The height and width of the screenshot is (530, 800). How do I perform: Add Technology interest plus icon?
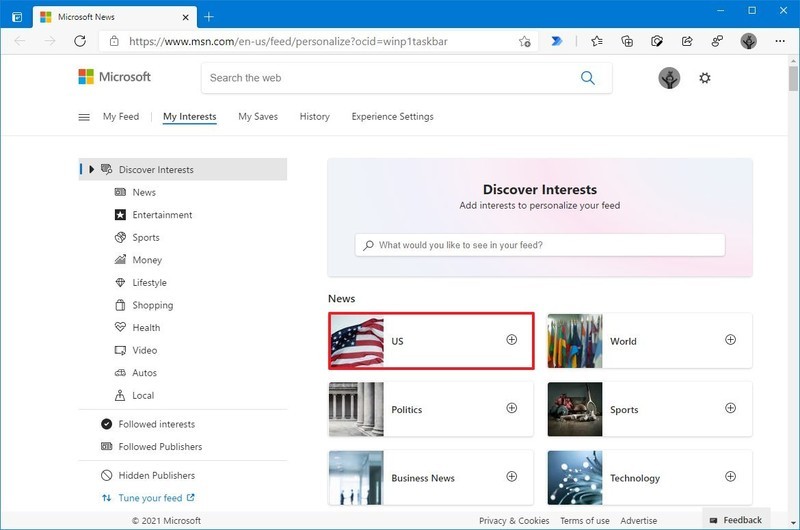(731, 476)
